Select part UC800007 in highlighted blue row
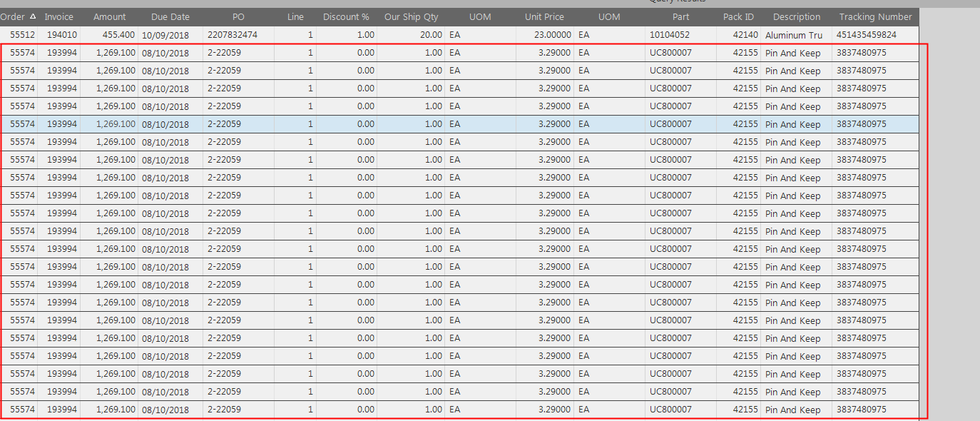The image size is (980, 421). [670, 124]
